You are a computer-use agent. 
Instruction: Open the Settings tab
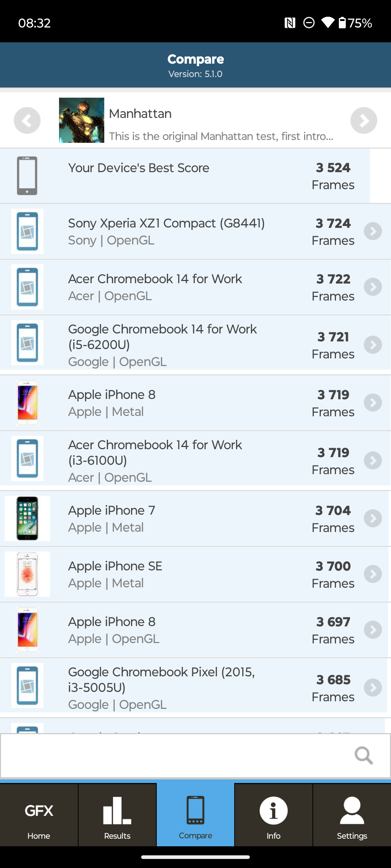352,816
